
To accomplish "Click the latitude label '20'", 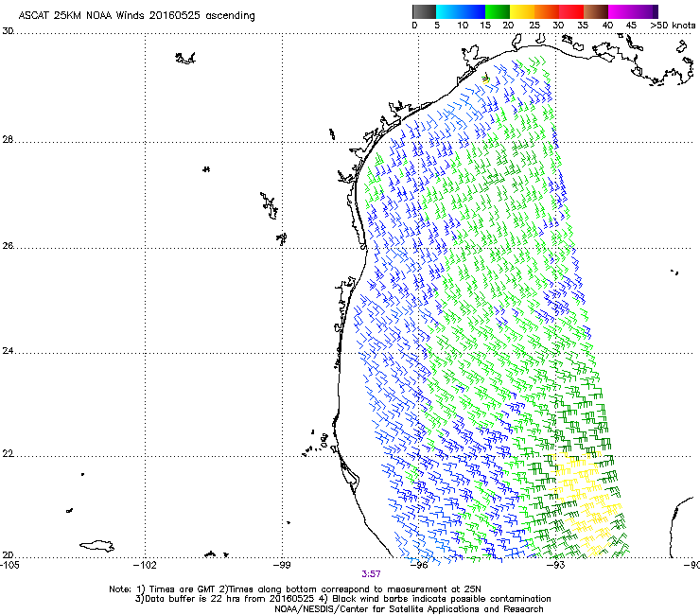I will pyautogui.click(x=8, y=555).
